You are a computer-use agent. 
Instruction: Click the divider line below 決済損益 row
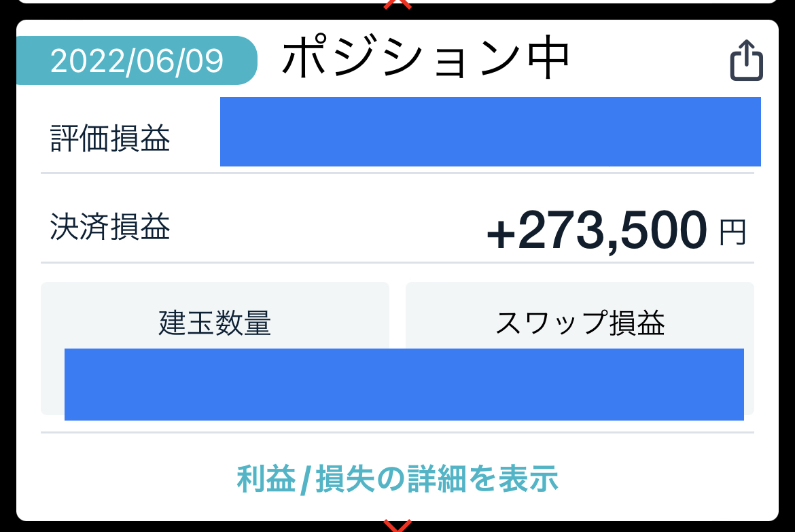point(397,263)
